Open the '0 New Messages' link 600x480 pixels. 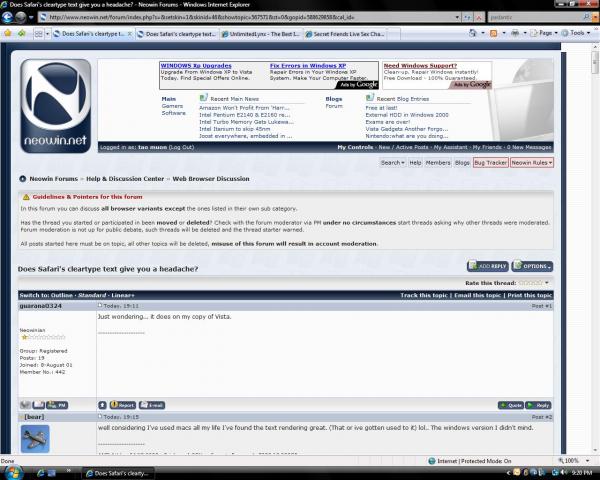tap(528, 147)
